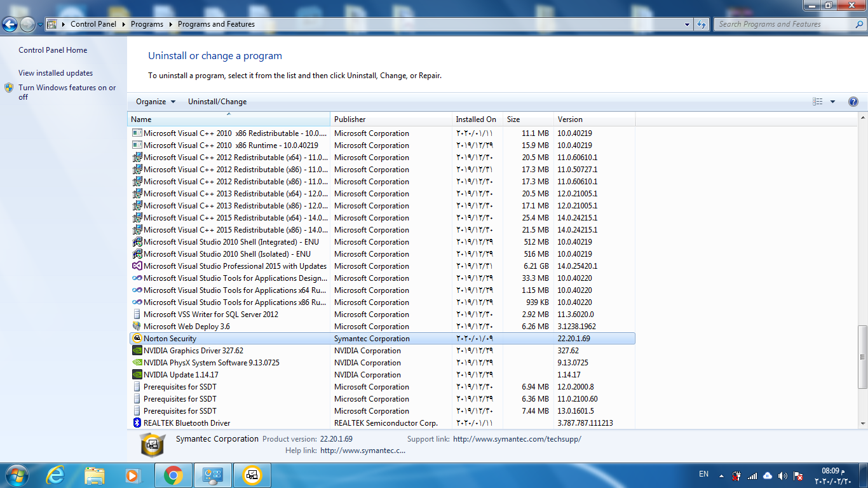Open Symantec help link in details pane

(362, 451)
